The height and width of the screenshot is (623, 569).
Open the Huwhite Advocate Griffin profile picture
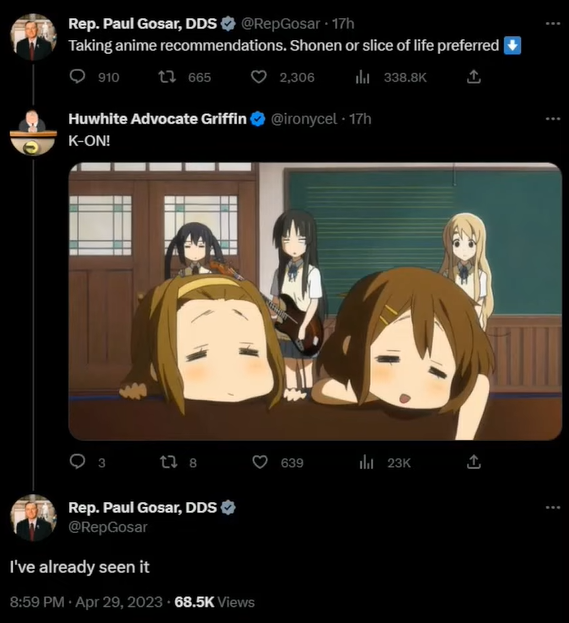(33, 132)
